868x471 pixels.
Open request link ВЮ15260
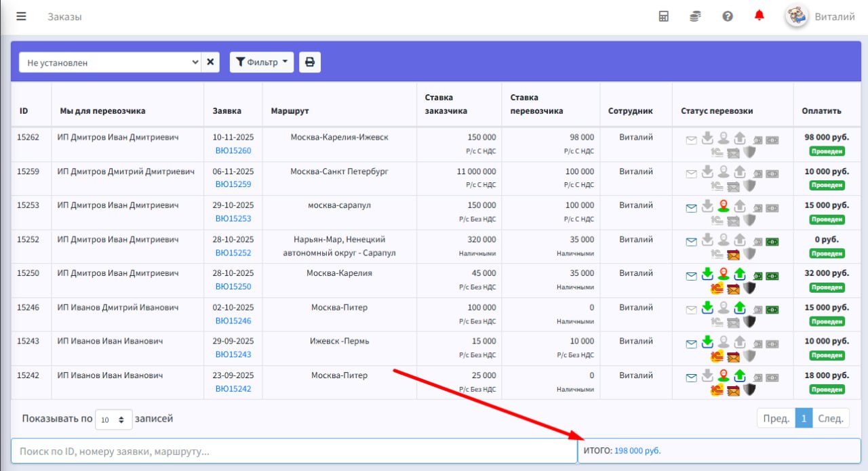coord(233,150)
